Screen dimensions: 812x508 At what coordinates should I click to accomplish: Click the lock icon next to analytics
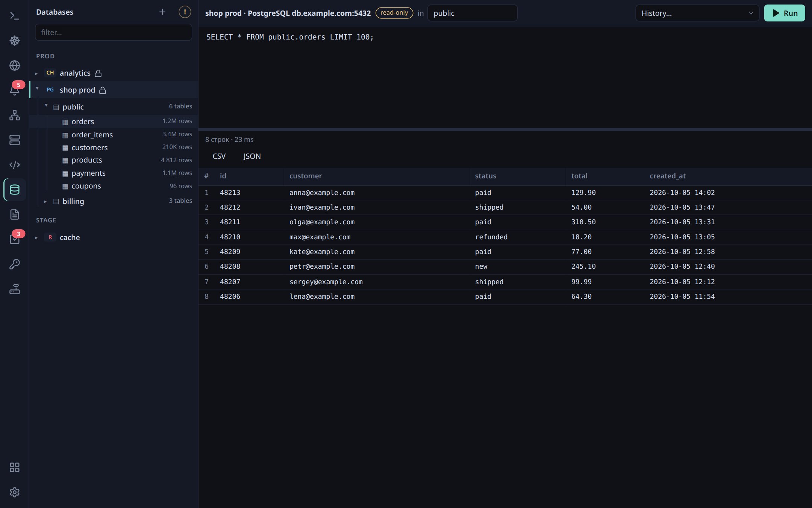[x=98, y=73]
